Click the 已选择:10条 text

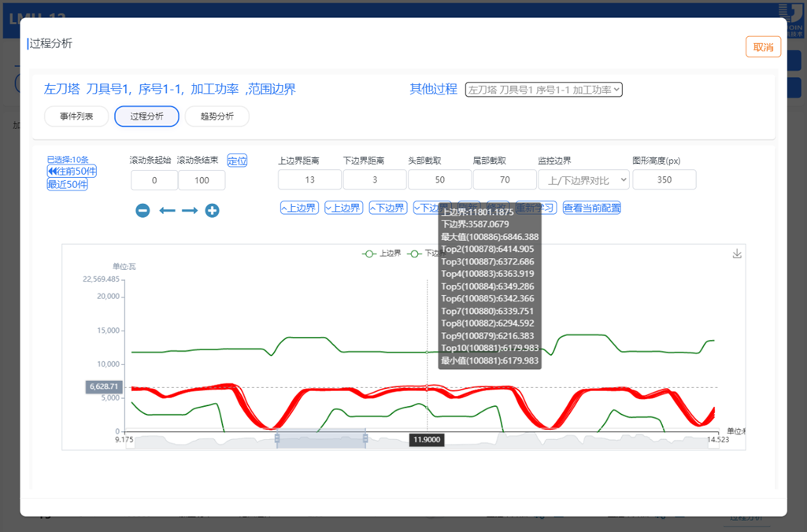(68, 160)
